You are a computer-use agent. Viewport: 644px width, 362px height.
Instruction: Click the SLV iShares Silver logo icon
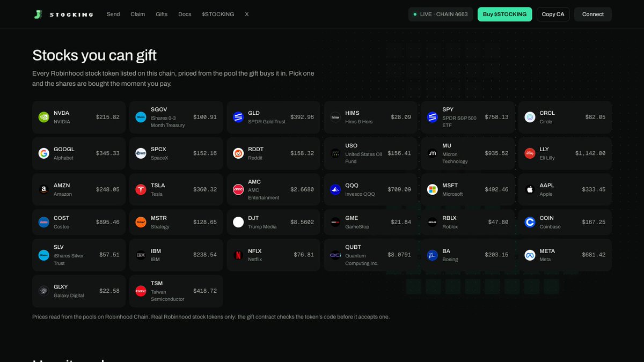(x=43, y=255)
